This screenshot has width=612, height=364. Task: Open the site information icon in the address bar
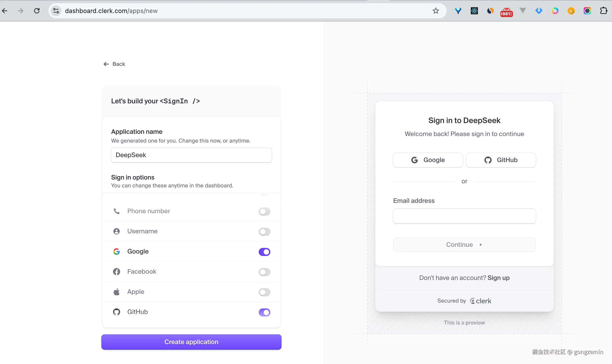(56, 11)
